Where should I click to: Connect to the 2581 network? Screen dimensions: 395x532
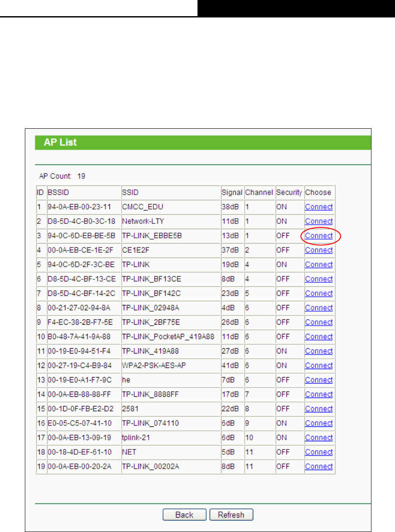coord(319,408)
